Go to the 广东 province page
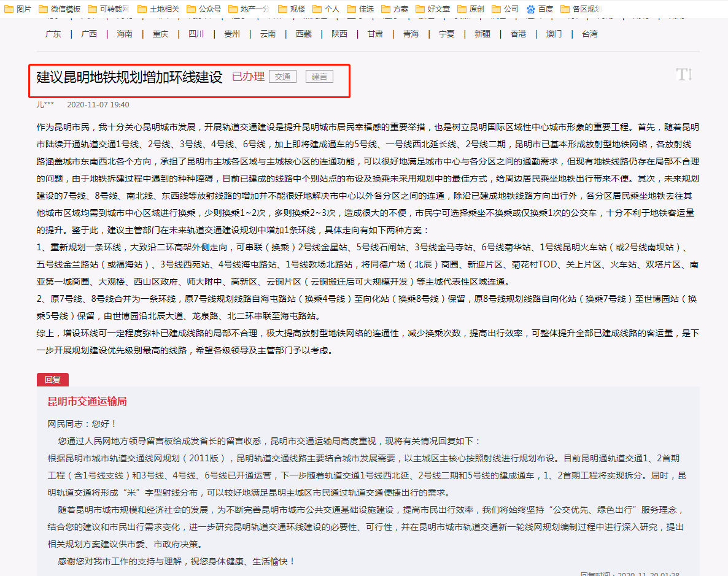The image size is (728, 576). pos(53,34)
